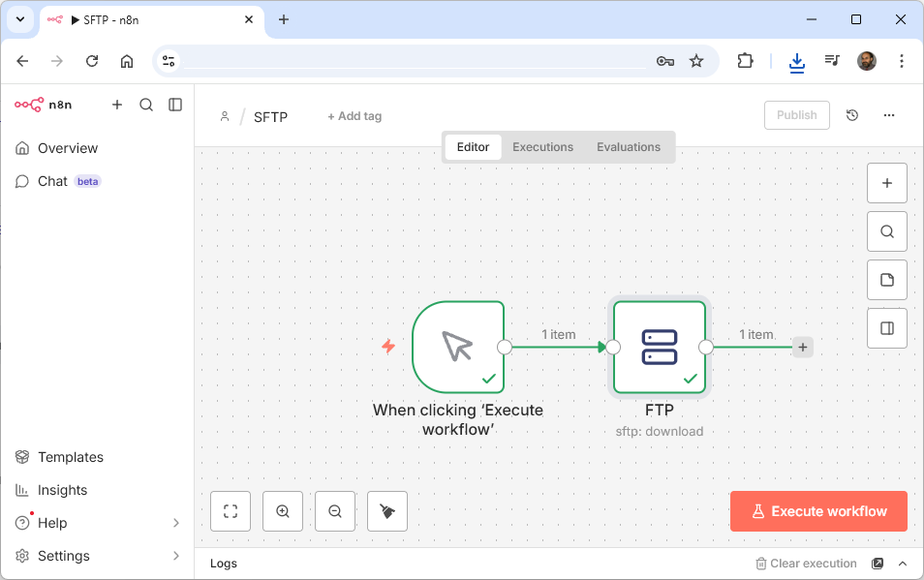
Task: Zoom in on the workflow canvas
Action: click(283, 511)
